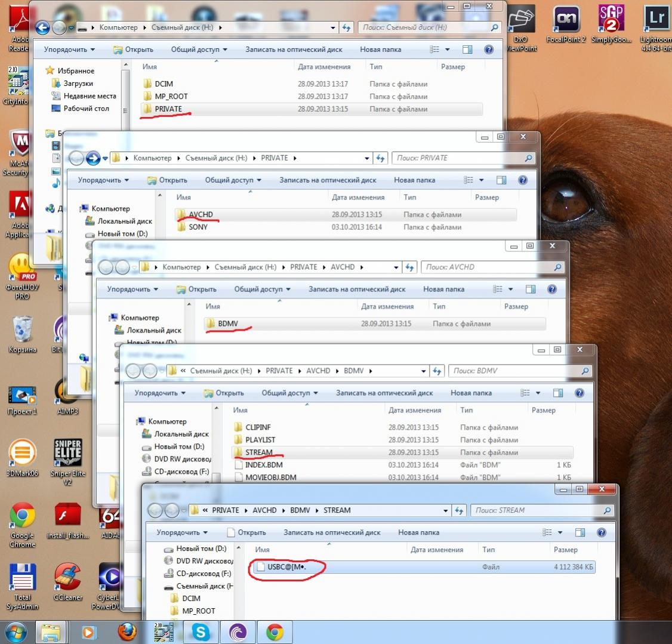Click Записать на оптический диск in BDMV window
The image size is (672, 644).
click(384, 393)
